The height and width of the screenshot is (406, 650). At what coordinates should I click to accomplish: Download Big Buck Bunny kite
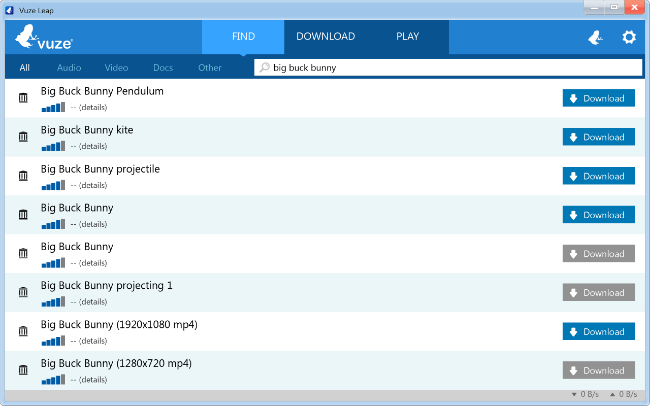click(x=599, y=137)
